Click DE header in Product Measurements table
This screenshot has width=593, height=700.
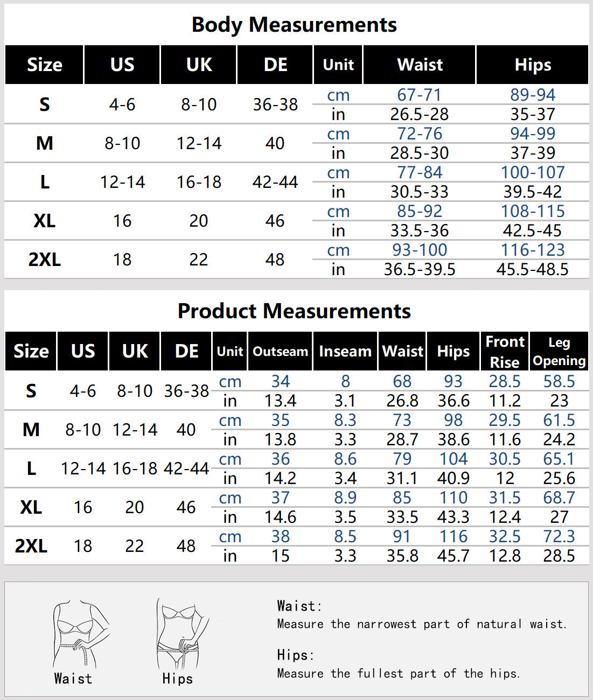(x=186, y=352)
